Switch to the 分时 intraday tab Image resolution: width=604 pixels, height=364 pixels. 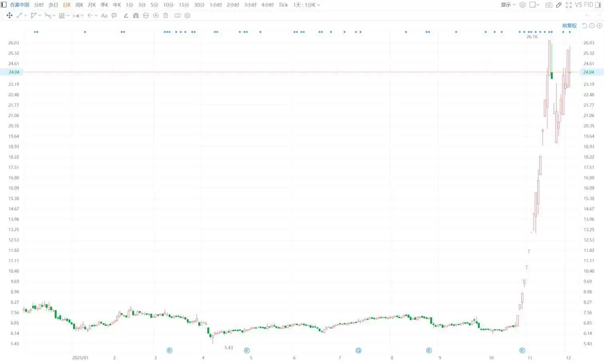click(x=39, y=5)
